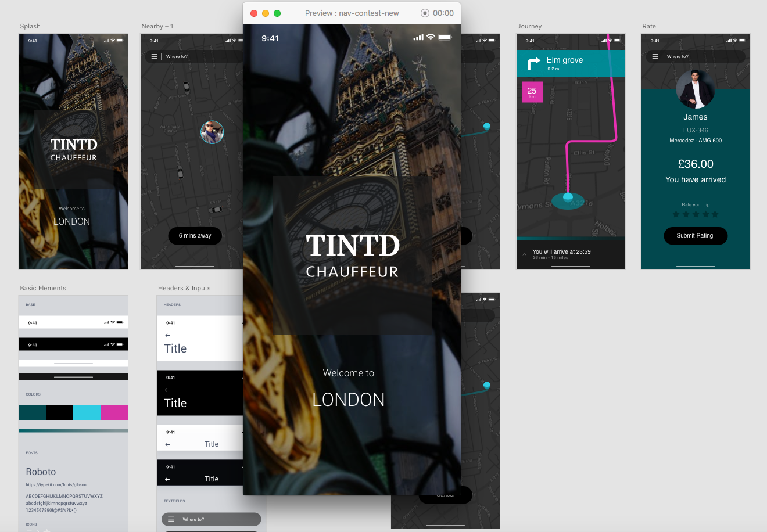The height and width of the screenshot is (532, 767).
Task: Click the Where to? field in the Rate artboard
Action: (696, 56)
